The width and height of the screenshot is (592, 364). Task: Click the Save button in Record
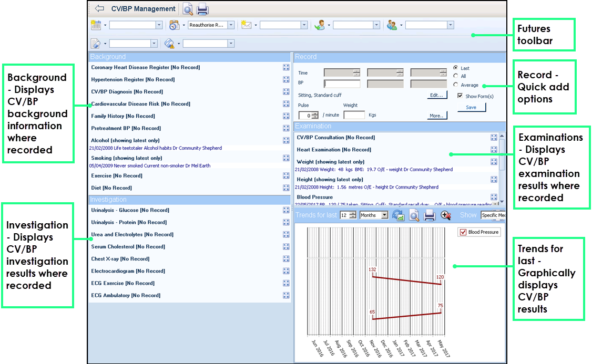[x=472, y=107]
